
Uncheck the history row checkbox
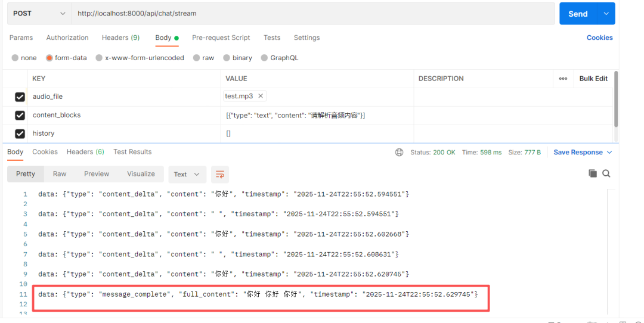pos(20,134)
